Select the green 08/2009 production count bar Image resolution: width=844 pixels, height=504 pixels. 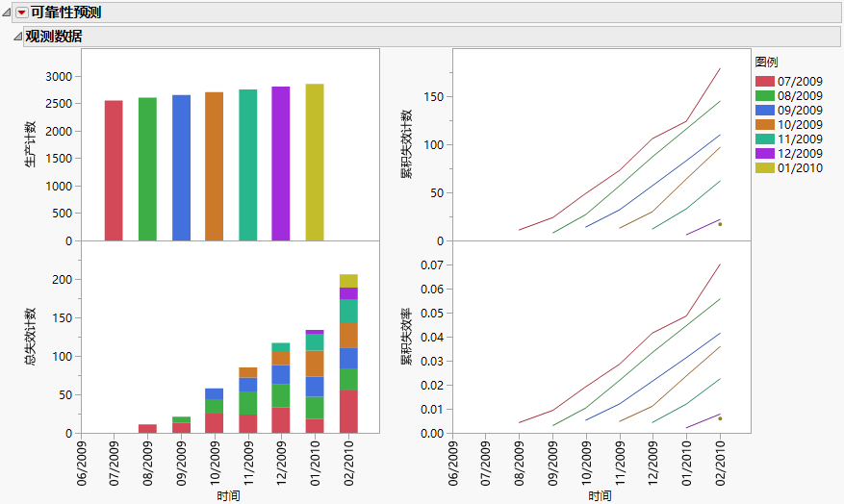[x=147, y=168]
